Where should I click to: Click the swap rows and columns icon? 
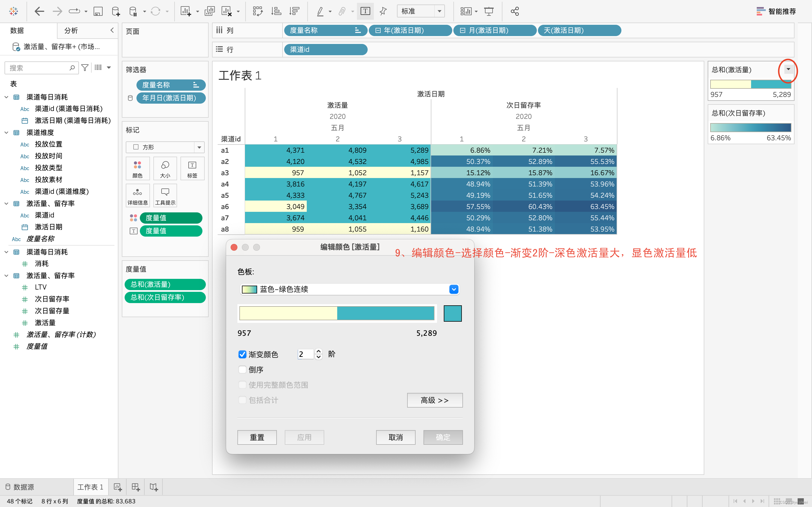pyautogui.click(x=257, y=11)
